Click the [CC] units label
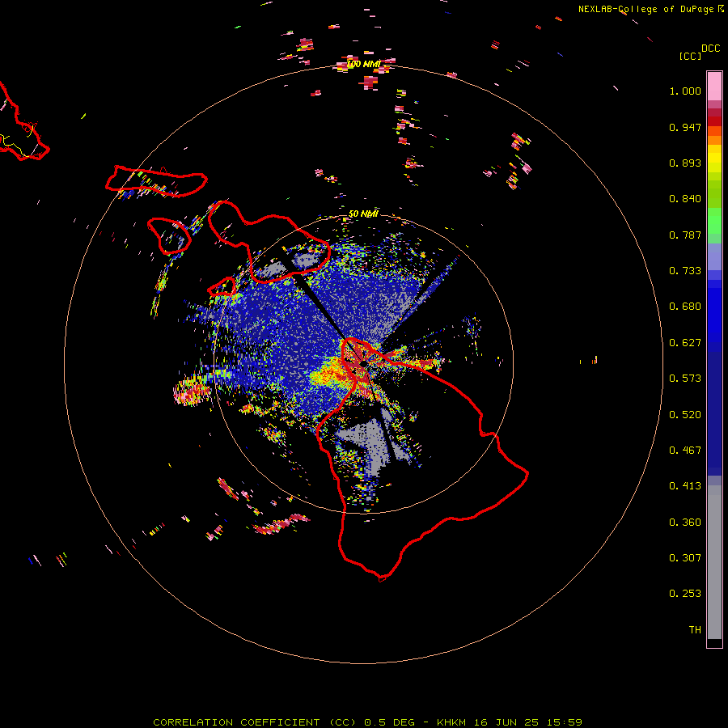728x728 pixels. point(690,56)
